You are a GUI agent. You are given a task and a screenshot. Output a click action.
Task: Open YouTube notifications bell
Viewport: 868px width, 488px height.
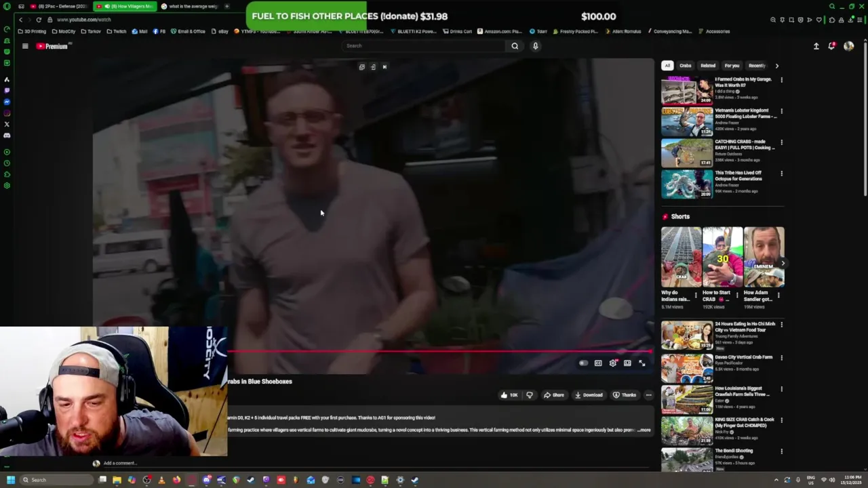(x=831, y=46)
